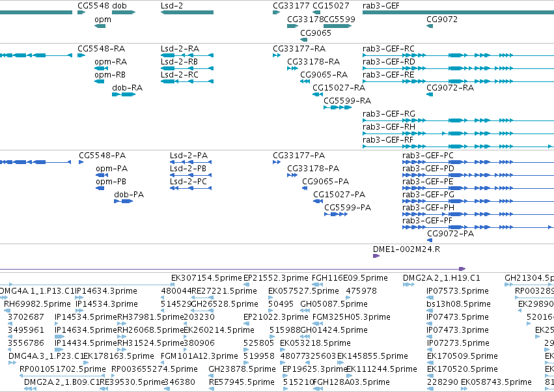Select transcript Lsd-2-RC
The height and width of the screenshot is (392, 554).
coord(187,81)
